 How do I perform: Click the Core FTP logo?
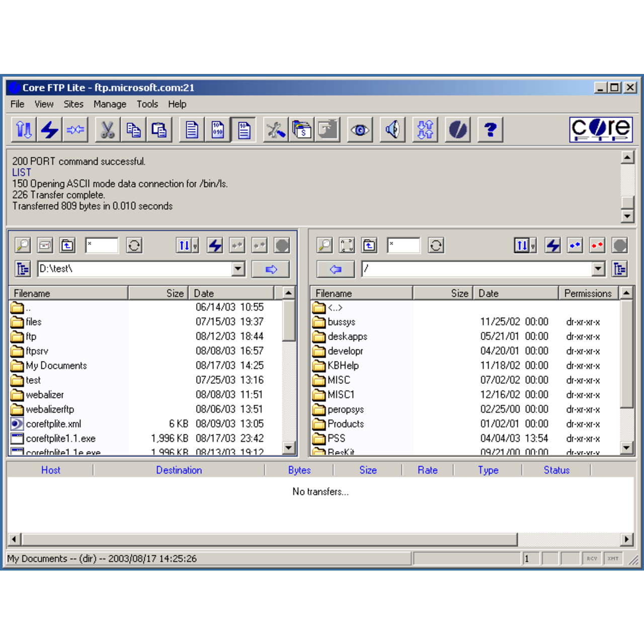pyautogui.click(x=601, y=129)
